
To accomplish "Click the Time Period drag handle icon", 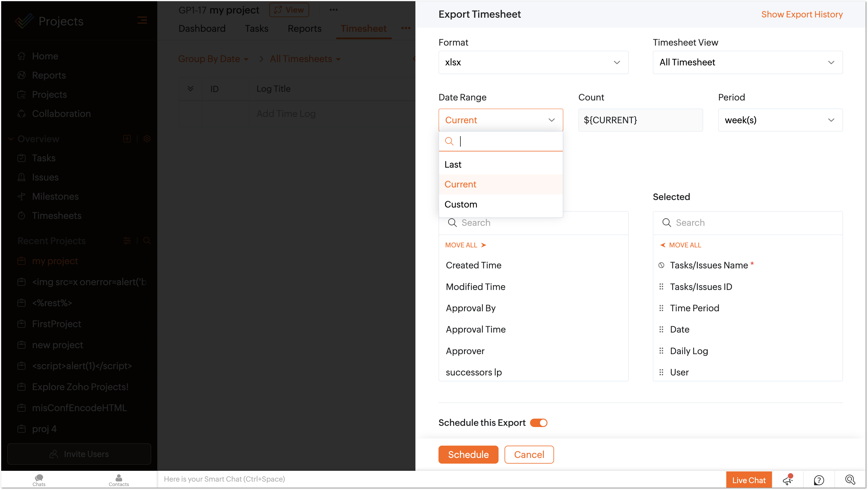I will (x=661, y=308).
